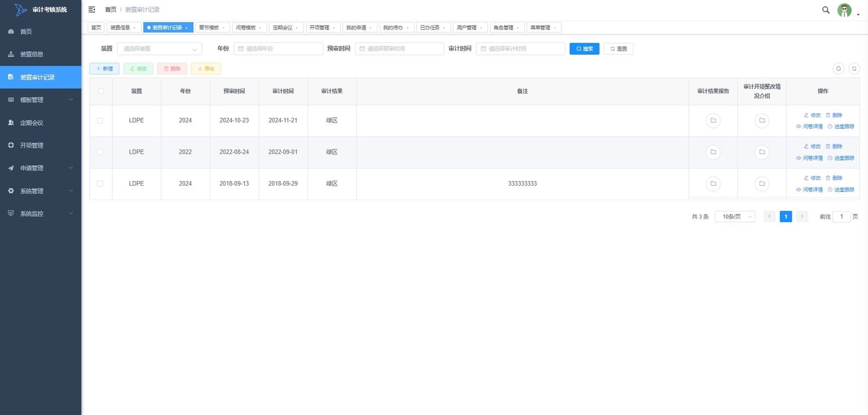Click the 重置 button
Image resolution: width=868 pixels, height=415 pixels.
point(618,49)
